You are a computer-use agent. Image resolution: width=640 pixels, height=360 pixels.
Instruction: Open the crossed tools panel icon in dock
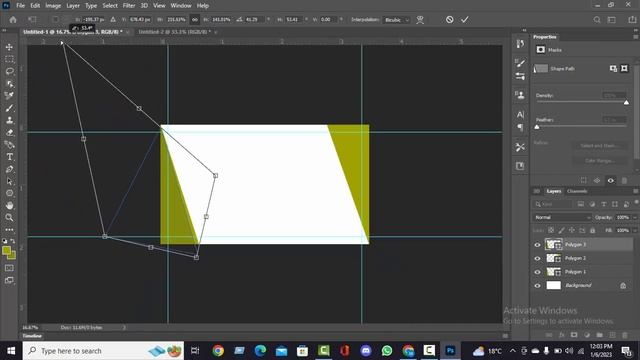click(x=520, y=147)
